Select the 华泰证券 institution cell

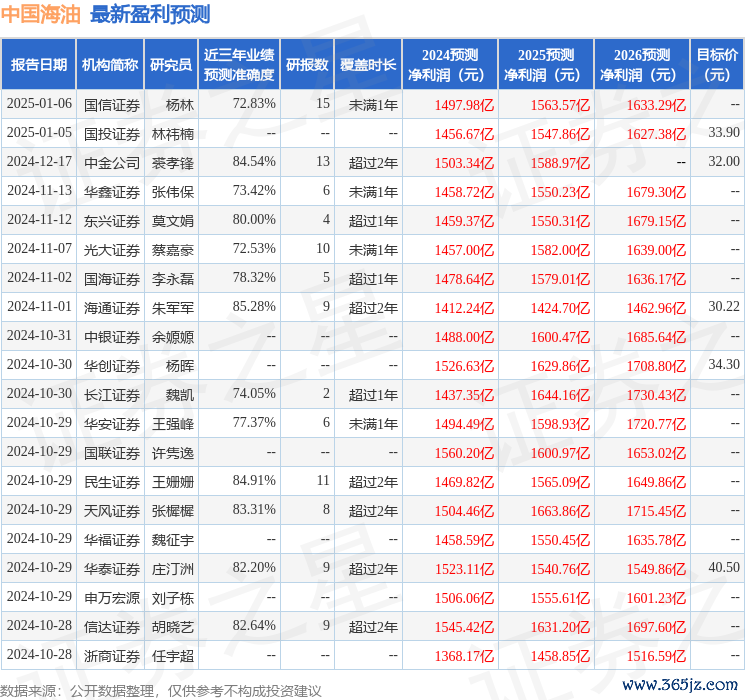(112, 569)
